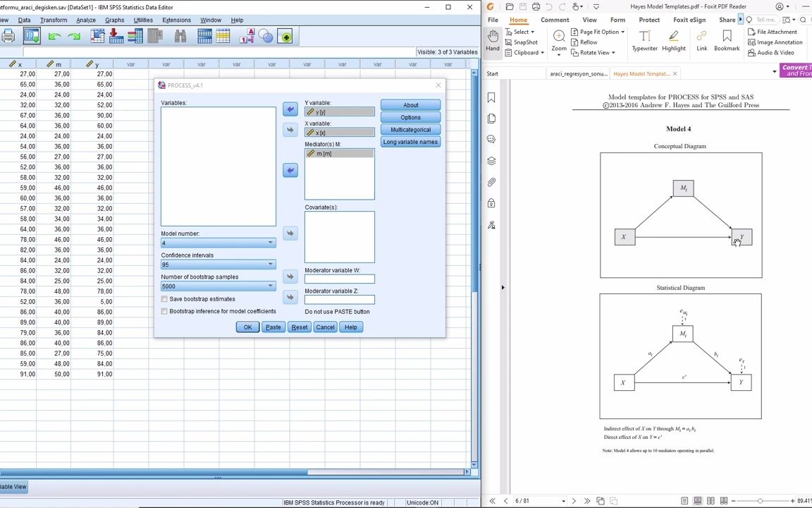Take a SnapShot in Foxit Reader
The height and width of the screenshot is (508, 812).
[x=524, y=42]
